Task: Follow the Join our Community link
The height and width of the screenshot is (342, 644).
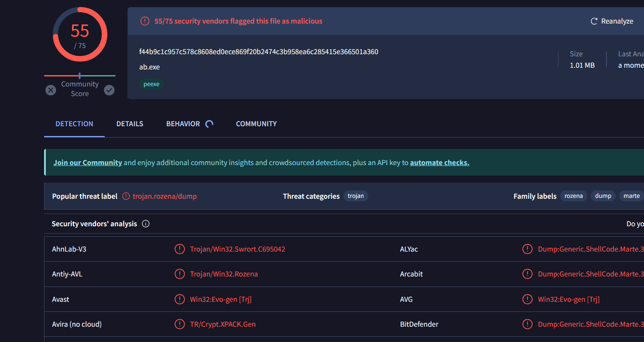Action: [x=88, y=162]
